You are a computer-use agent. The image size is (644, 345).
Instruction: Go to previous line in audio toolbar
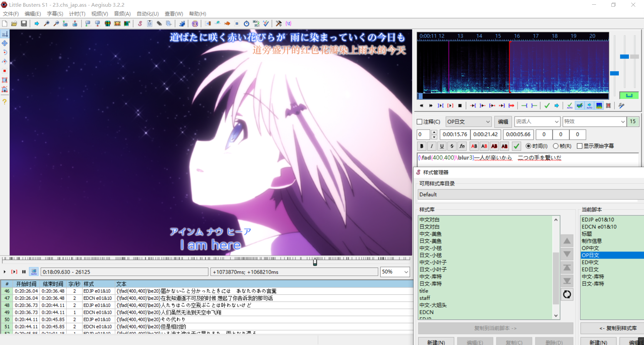tap(421, 106)
